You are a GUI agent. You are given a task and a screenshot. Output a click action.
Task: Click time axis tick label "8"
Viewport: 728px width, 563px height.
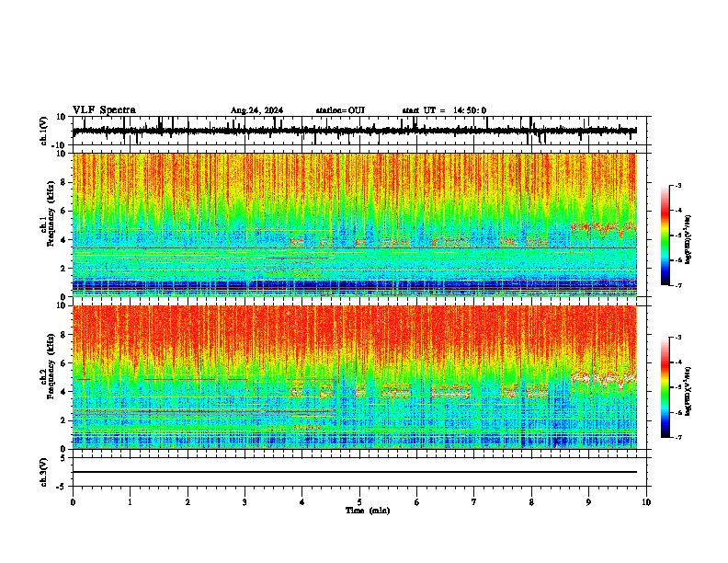531,502
